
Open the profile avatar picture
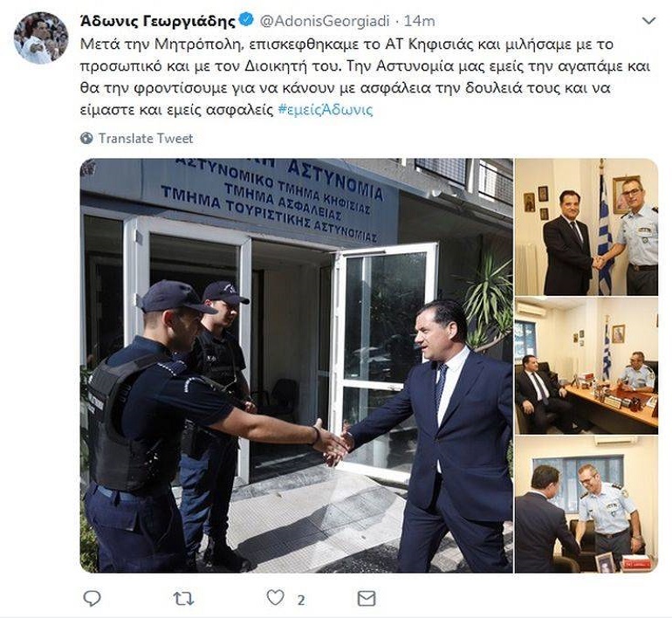point(41,38)
